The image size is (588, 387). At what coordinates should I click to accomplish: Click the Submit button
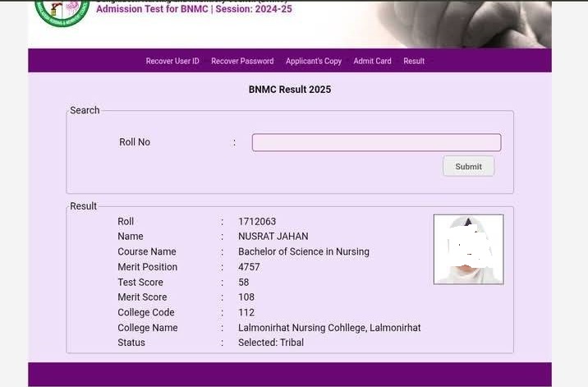[x=468, y=166]
